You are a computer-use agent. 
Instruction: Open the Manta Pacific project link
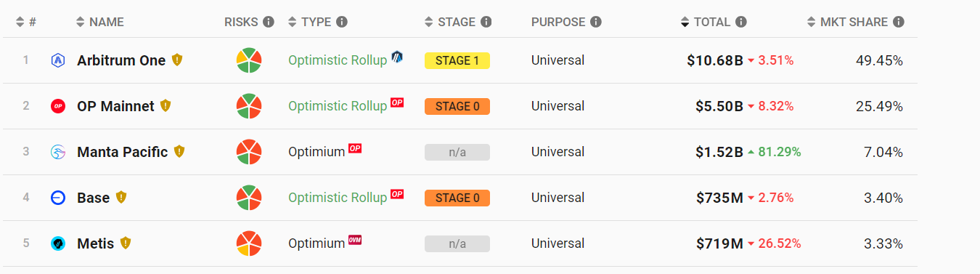click(x=122, y=152)
